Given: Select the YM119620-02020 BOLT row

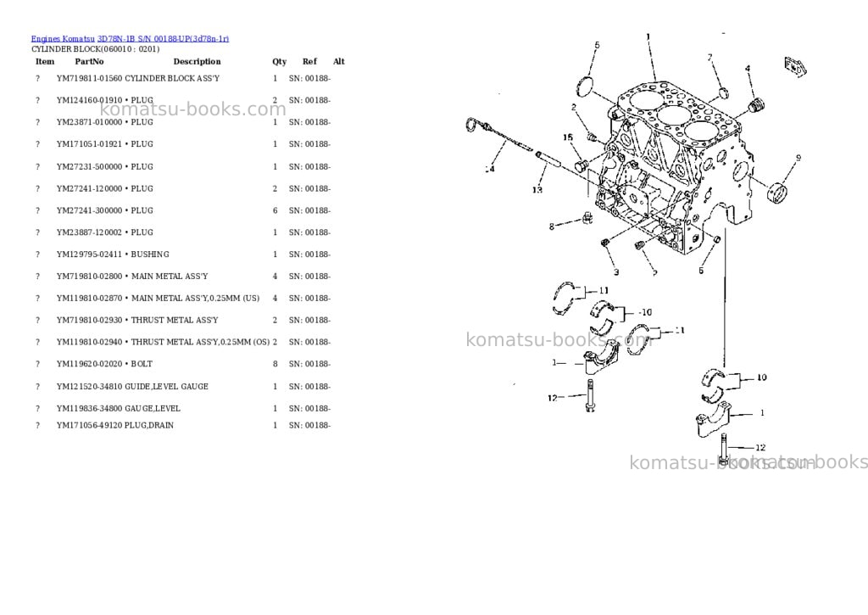Looking at the screenshot, I should point(183,364).
